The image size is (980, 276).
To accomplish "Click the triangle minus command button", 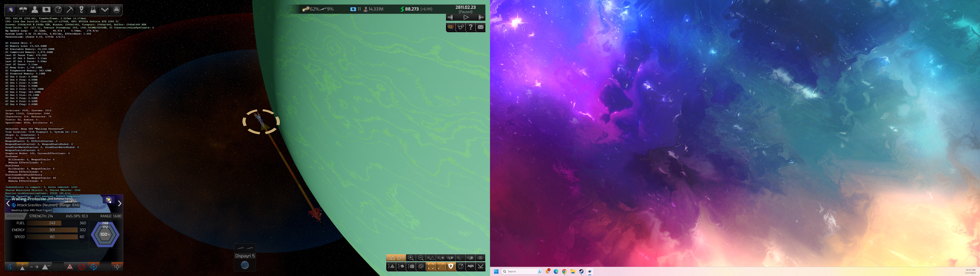I will [x=46, y=267].
